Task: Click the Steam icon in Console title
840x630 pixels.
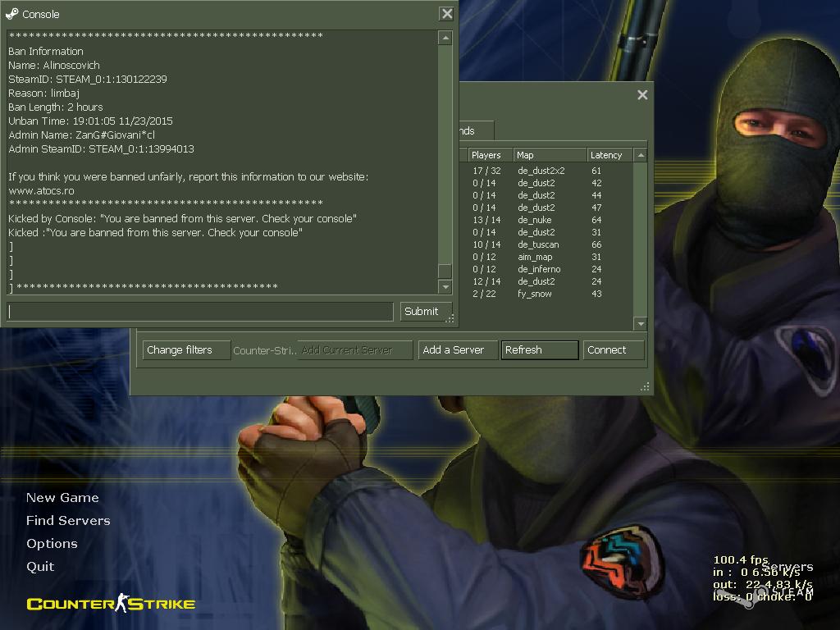Action: coord(11,14)
